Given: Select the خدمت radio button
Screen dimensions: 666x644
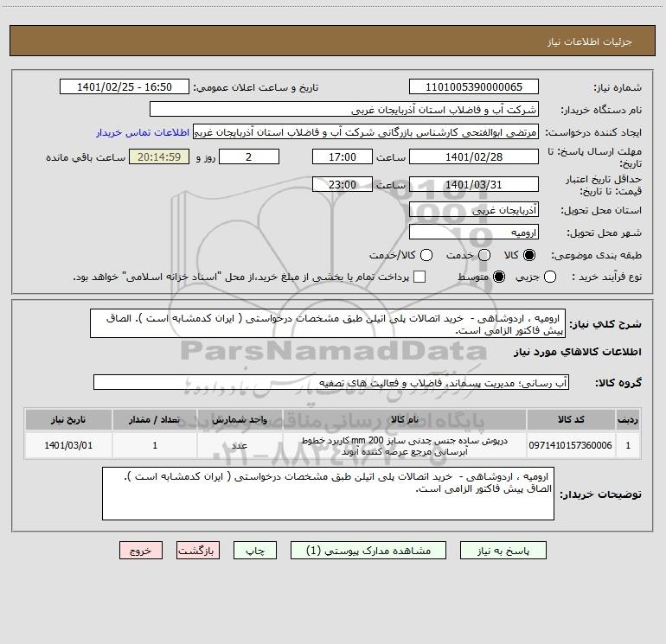Looking at the screenshot, I should pyautogui.click(x=484, y=255).
